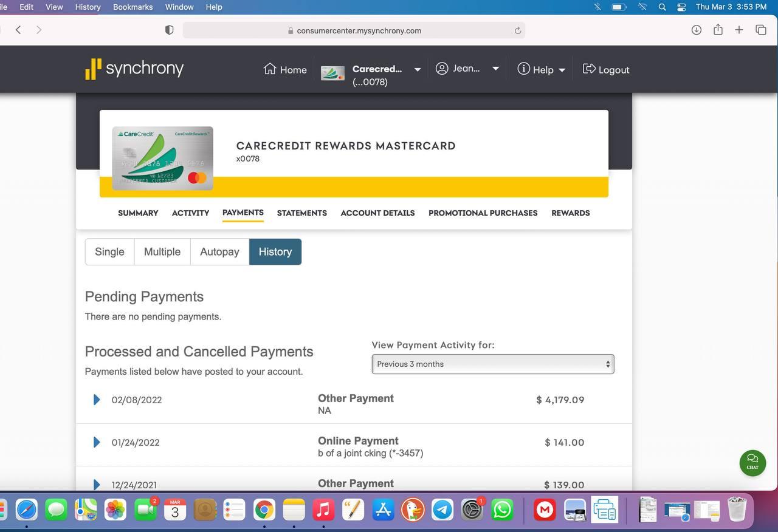Open Safari downloads icon
The height and width of the screenshot is (532, 778).
point(697,30)
